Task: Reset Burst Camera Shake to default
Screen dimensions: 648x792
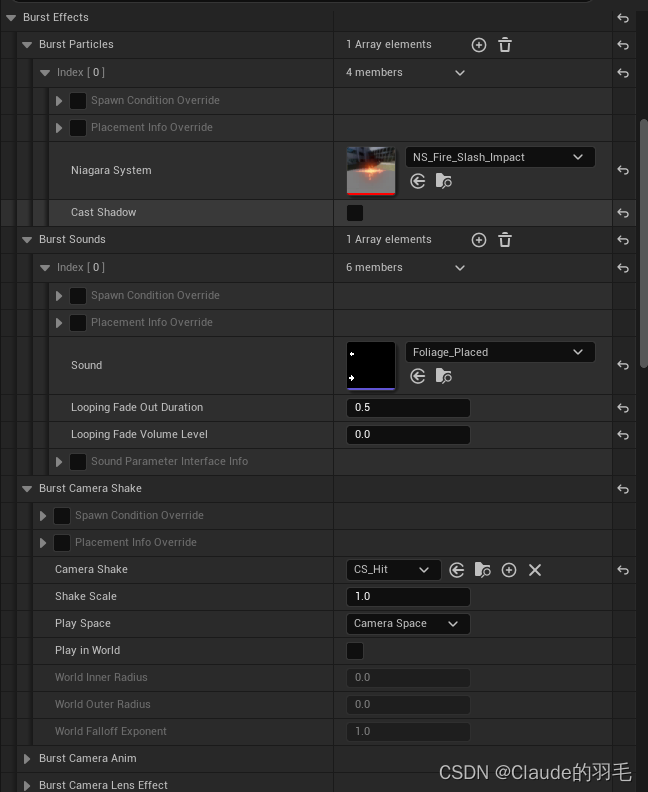Action: coord(623,489)
